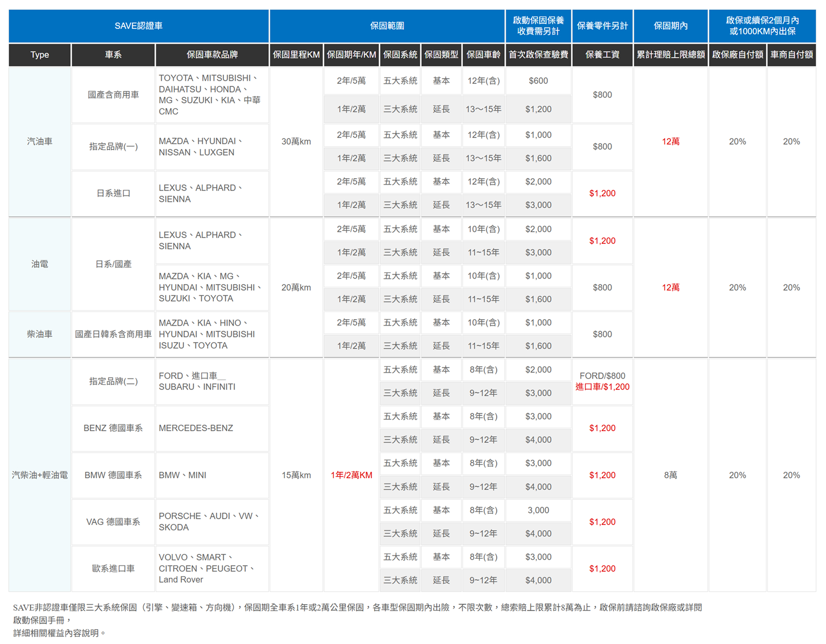The height and width of the screenshot is (644, 826).
Task: Click the 指定品牌(一) series cell
Action: tap(113, 147)
